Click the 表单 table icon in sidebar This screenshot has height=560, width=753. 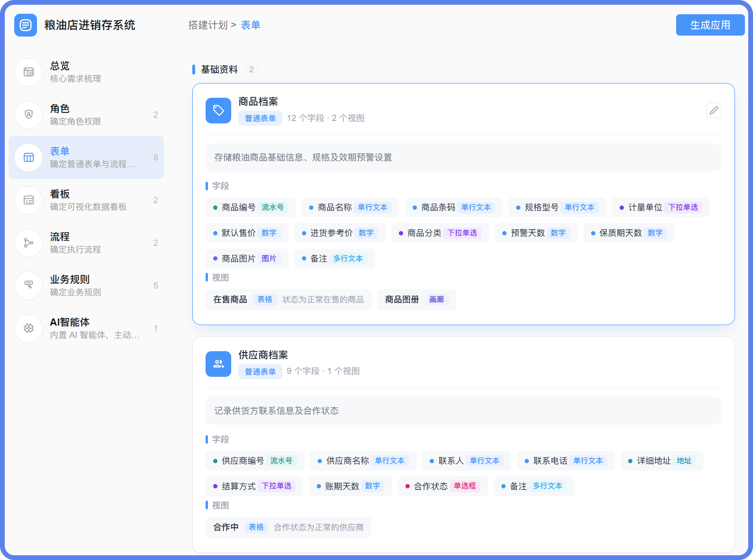pos(29,158)
